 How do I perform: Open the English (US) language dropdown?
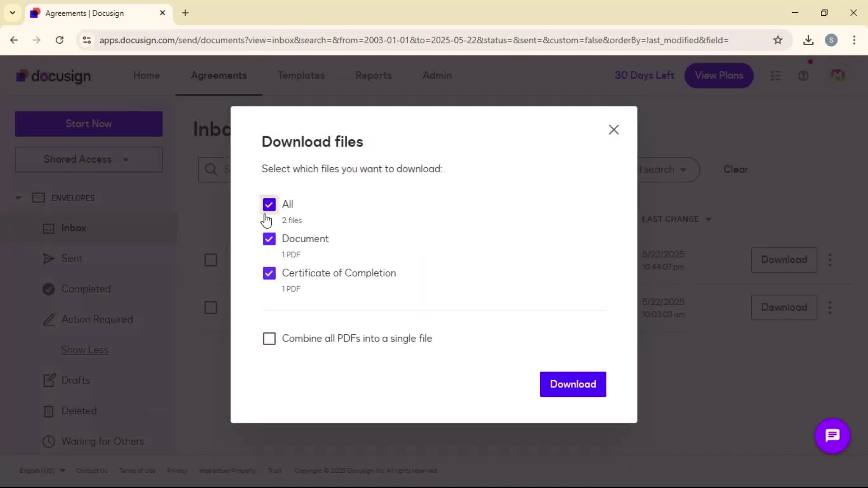pos(42,470)
